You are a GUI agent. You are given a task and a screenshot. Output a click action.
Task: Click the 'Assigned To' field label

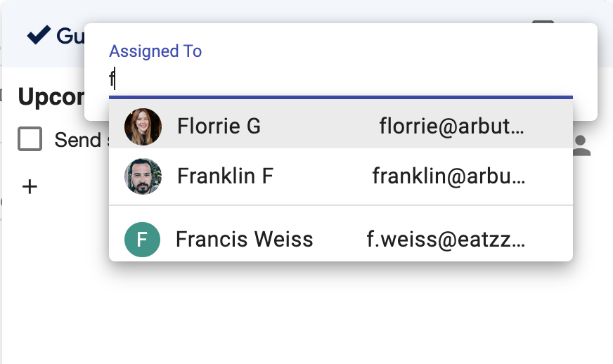tap(155, 51)
